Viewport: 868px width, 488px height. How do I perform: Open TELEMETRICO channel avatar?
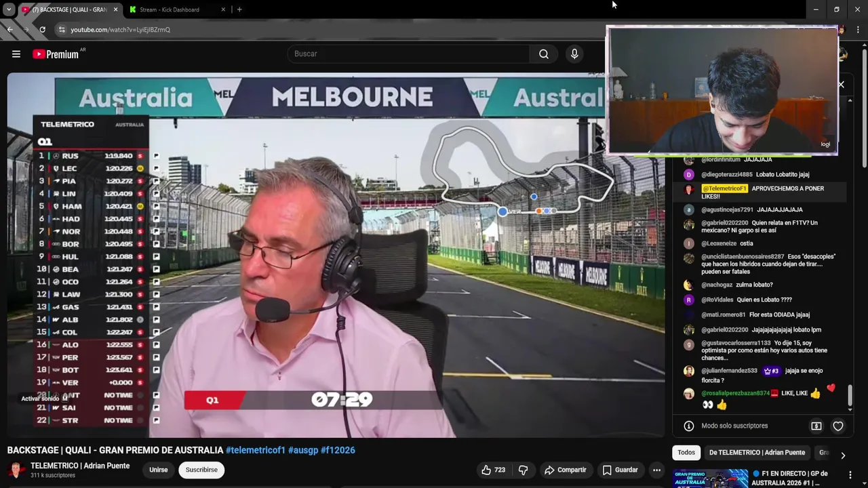[16, 470]
